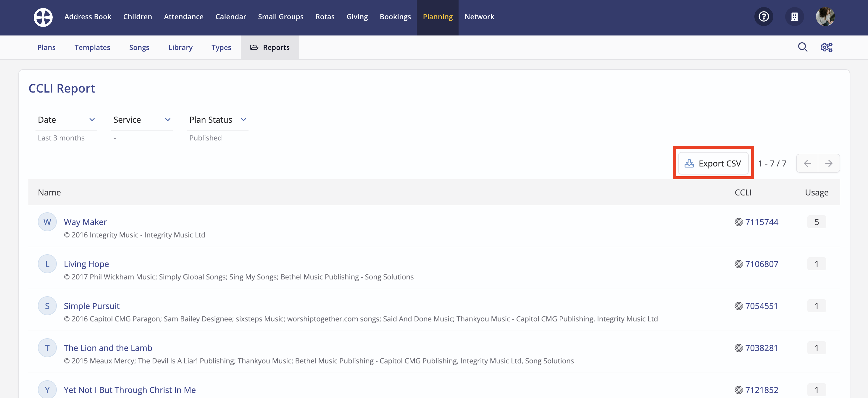Click the CCLI column header
This screenshot has width=868, height=398.
(743, 192)
